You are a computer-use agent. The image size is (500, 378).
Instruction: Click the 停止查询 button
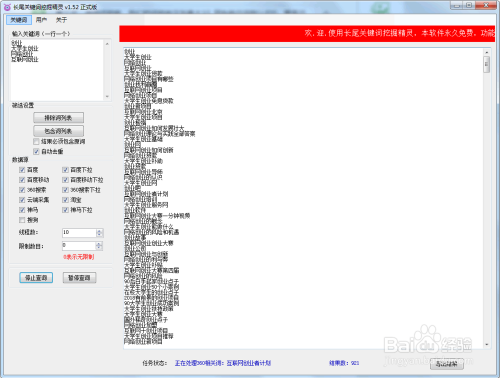(36, 278)
